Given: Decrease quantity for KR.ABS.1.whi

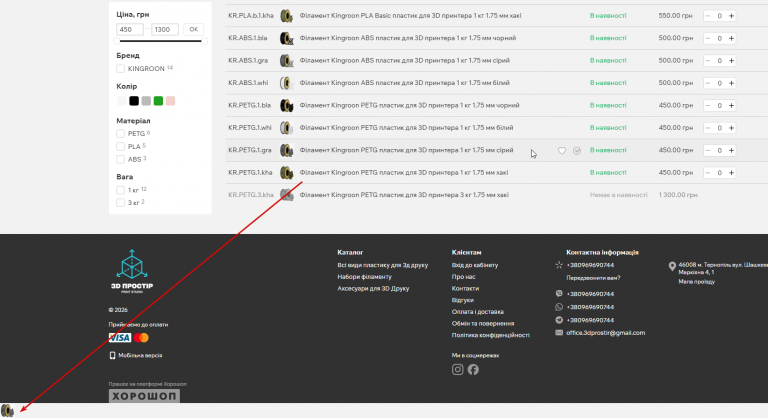Looking at the screenshot, I should pyautogui.click(x=708, y=83).
